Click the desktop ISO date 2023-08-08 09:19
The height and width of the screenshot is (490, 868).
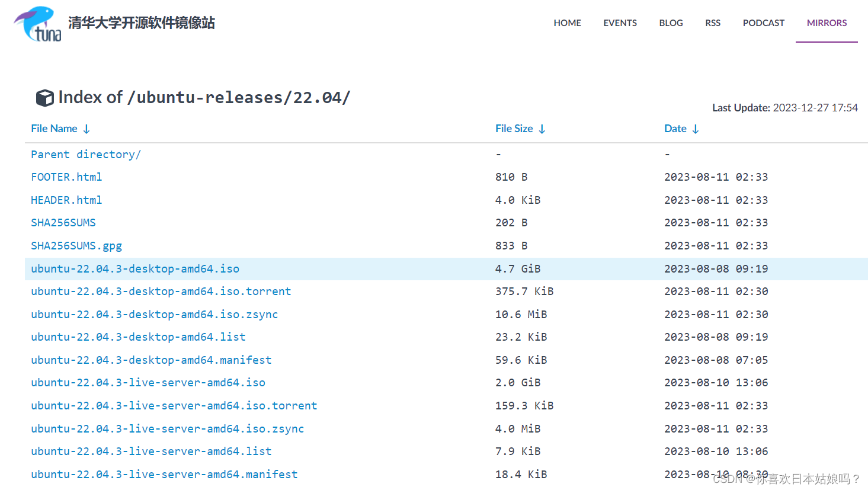(x=716, y=269)
